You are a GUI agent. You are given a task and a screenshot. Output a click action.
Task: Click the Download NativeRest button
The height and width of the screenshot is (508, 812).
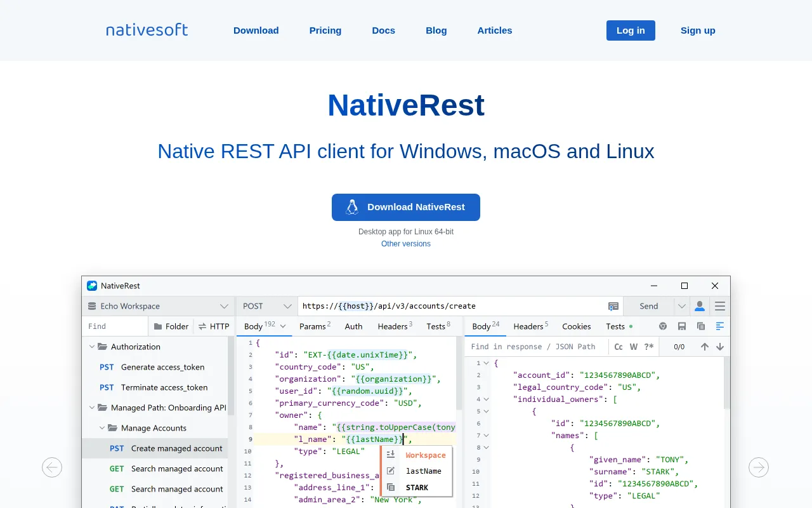[406, 207]
